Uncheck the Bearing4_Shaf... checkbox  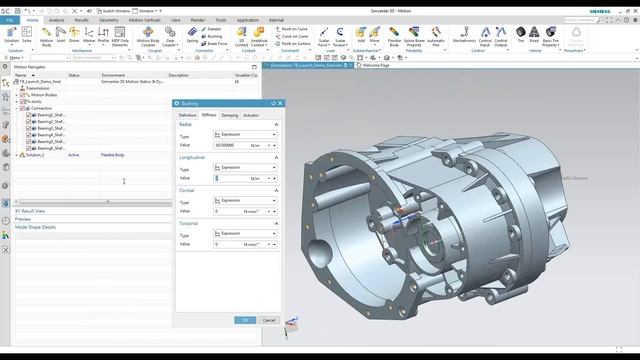(29, 135)
